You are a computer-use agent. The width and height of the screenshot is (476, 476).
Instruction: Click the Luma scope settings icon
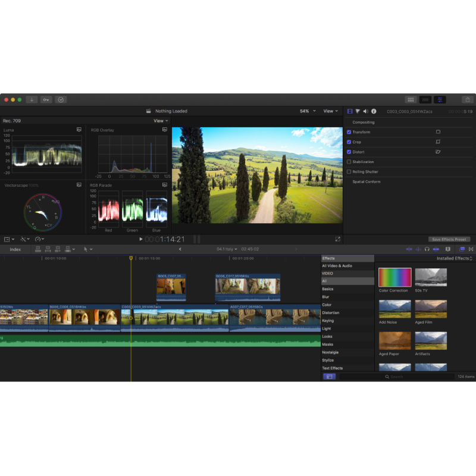(x=79, y=130)
